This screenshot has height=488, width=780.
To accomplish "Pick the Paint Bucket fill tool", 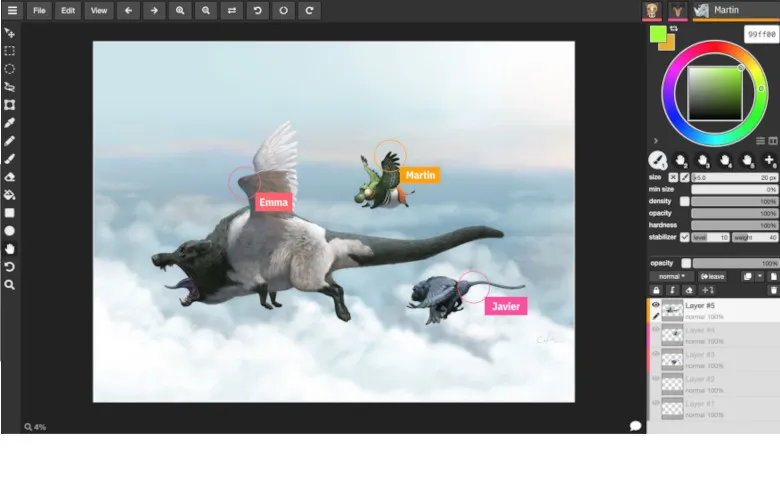I will click(9, 194).
